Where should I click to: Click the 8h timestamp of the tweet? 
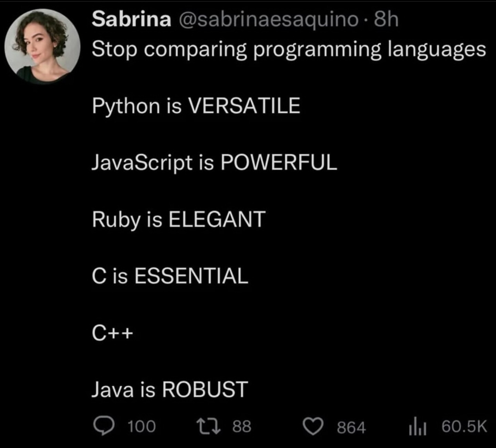click(x=386, y=19)
